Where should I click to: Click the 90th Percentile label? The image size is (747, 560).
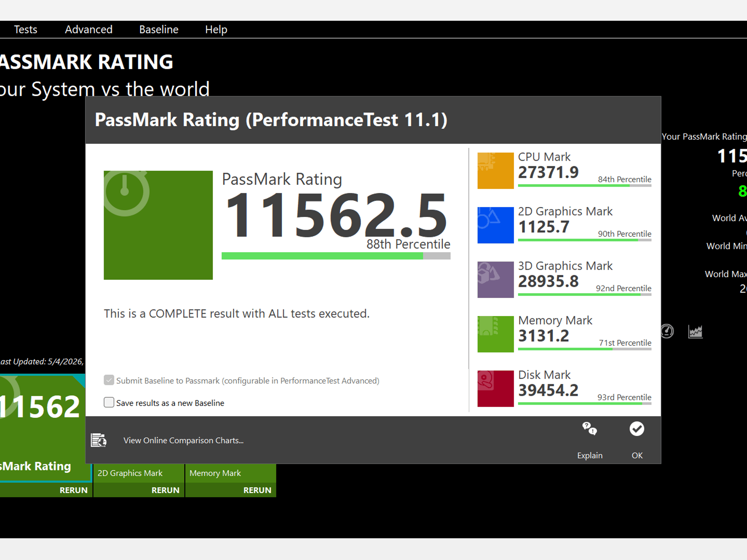click(624, 234)
